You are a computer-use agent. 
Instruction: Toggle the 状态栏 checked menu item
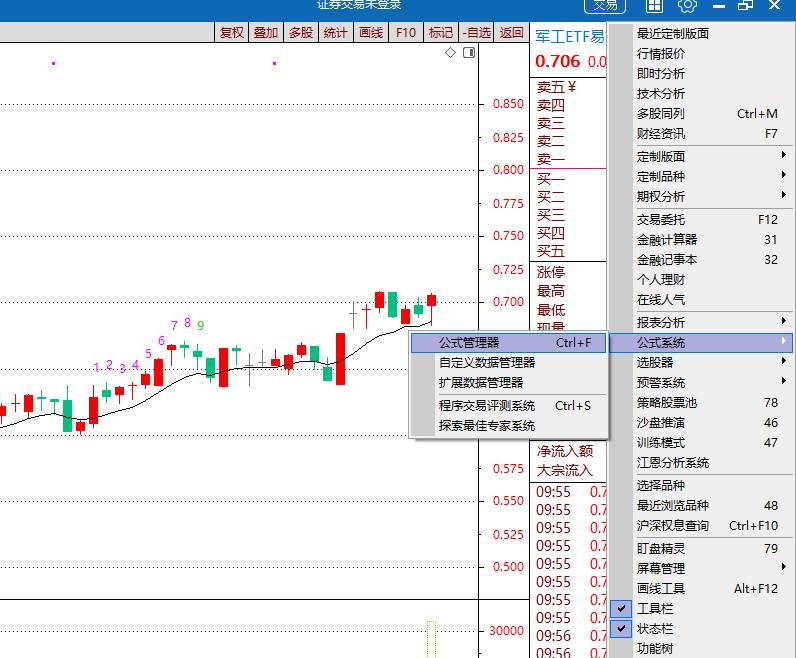[x=701, y=629]
